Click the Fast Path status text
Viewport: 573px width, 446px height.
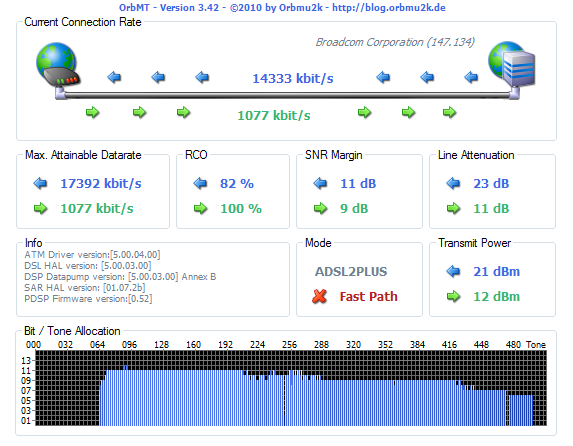pyautogui.click(x=368, y=296)
